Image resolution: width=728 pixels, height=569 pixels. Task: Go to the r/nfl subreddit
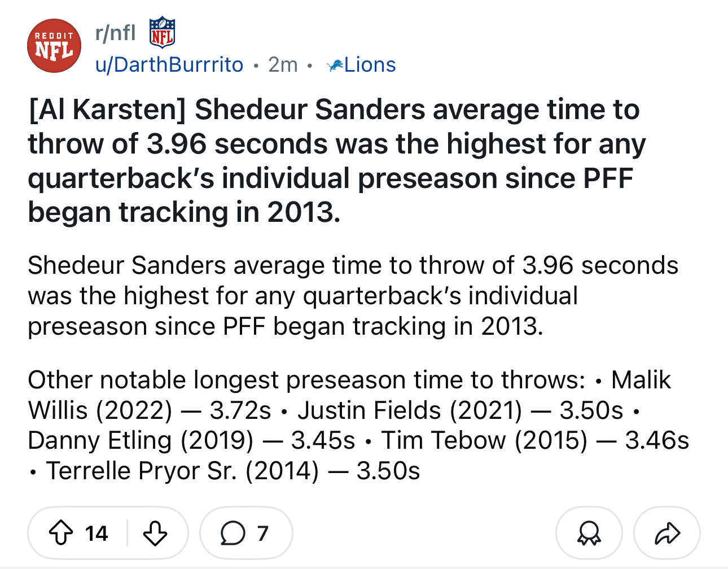pos(116,33)
